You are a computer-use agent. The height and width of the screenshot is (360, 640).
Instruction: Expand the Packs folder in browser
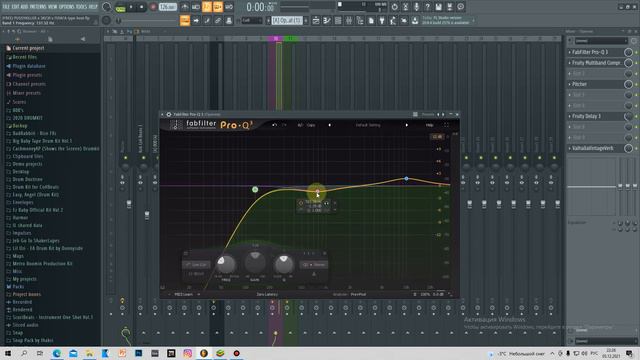coord(18,287)
